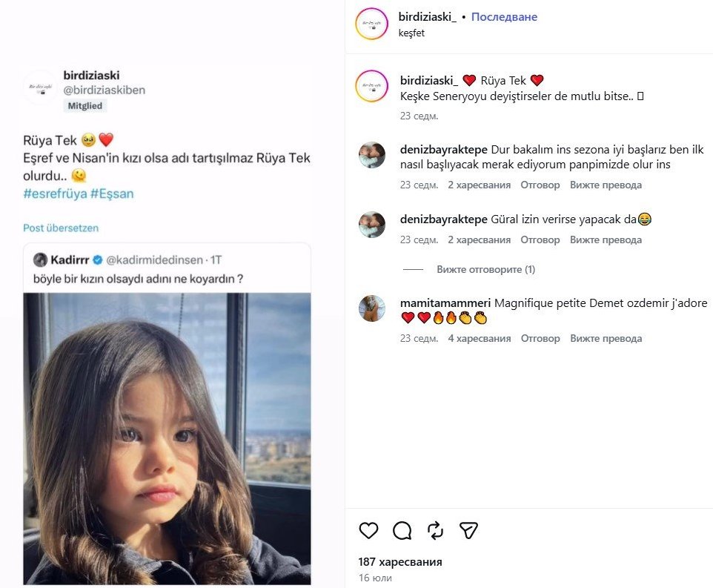Viewport: 713px width, 588px height.
Task: Open the 187 харесвания likes list
Action: tap(400, 562)
